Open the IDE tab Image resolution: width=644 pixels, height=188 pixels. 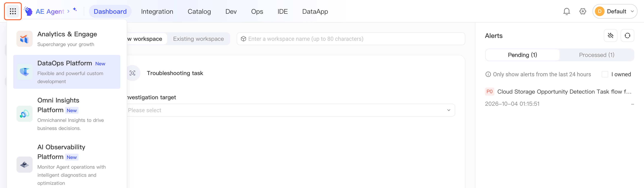coord(283,11)
